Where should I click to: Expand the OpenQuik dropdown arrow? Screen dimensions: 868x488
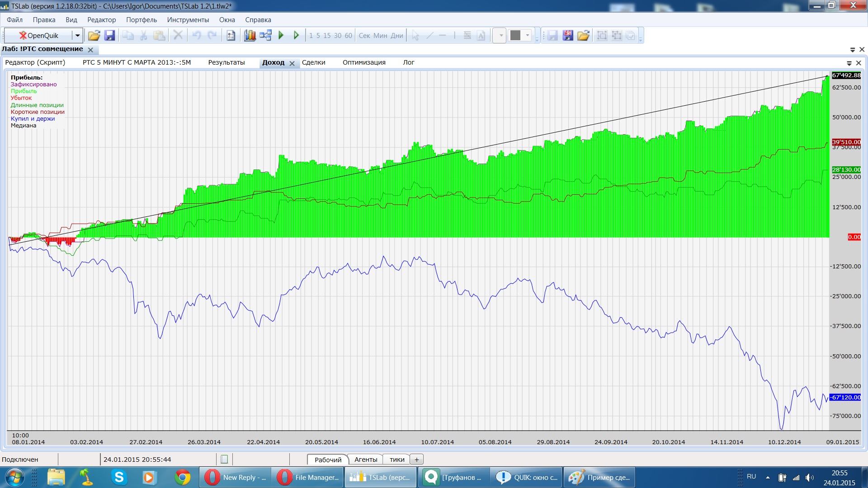pos(77,35)
